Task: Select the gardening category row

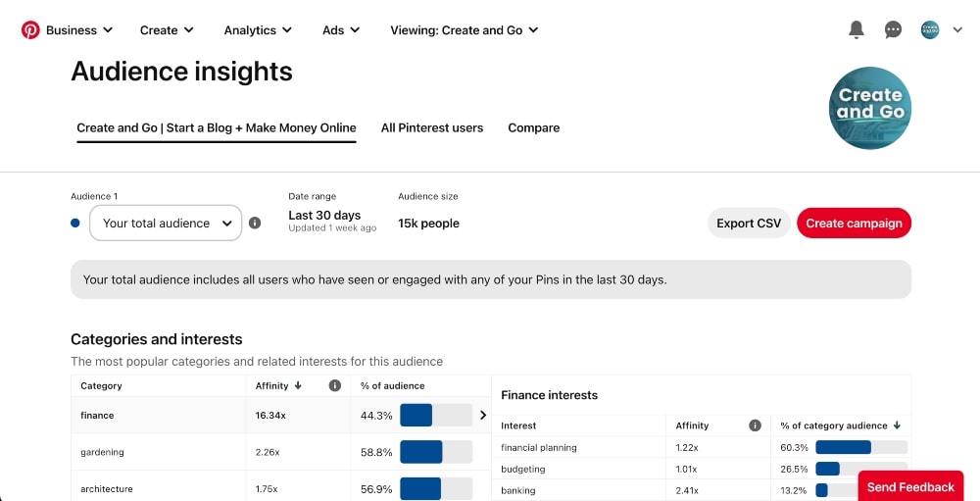Action: click(x=281, y=452)
